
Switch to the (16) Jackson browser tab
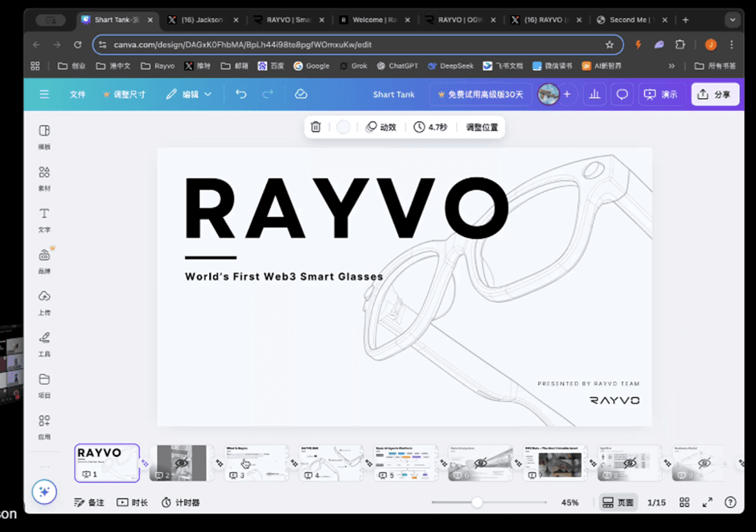pyautogui.click(x=202, y=20)
